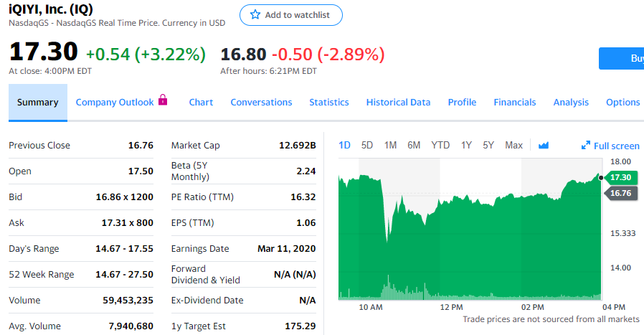This screenshot has height=335, width=644.
Task: Switch to the Statistics tab
Action: pos(329,103)
